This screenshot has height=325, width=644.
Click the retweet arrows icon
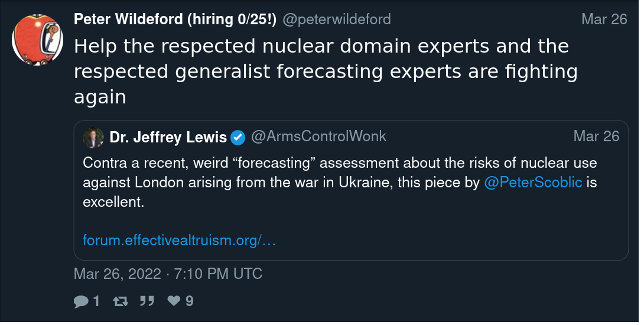click(x=120, y=301)
